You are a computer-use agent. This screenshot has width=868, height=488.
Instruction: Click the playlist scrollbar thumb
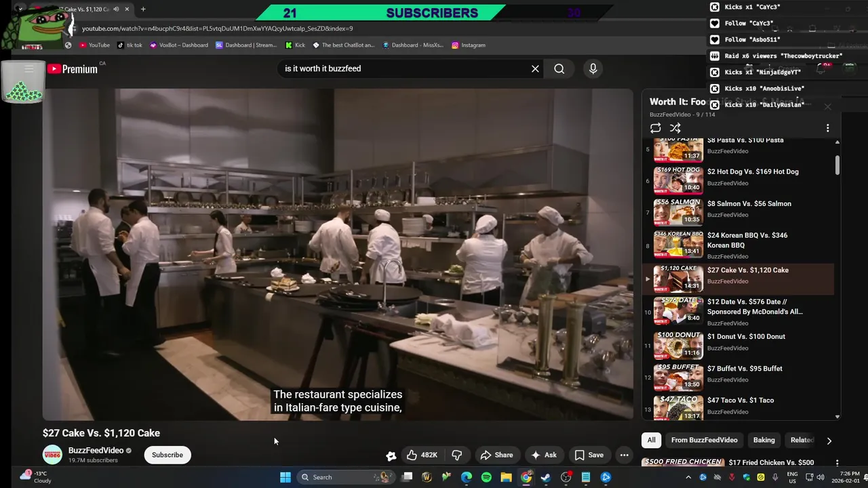[x=837, y=165]
